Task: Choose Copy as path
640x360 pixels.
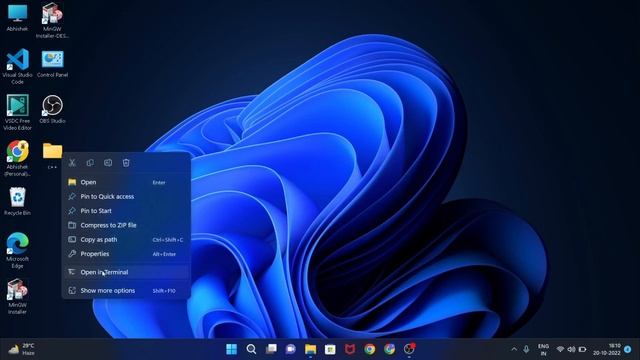Action: [126, 240]
